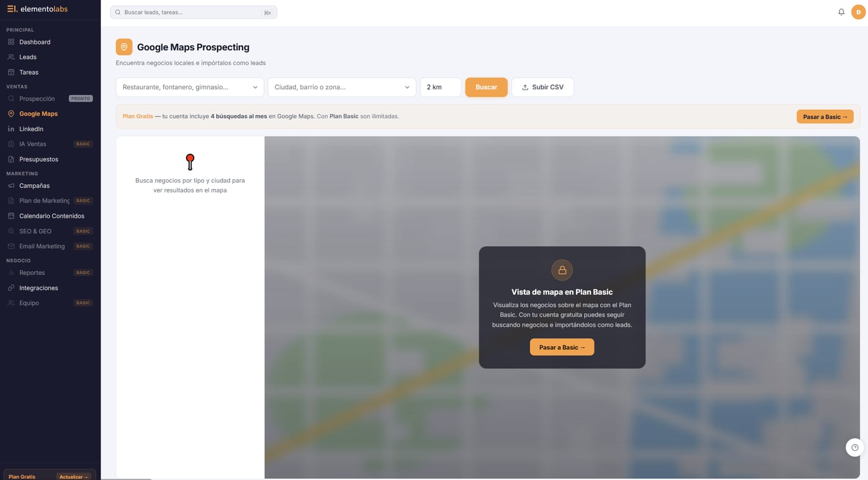
Task: Open Tareas section
Action: 50,73
